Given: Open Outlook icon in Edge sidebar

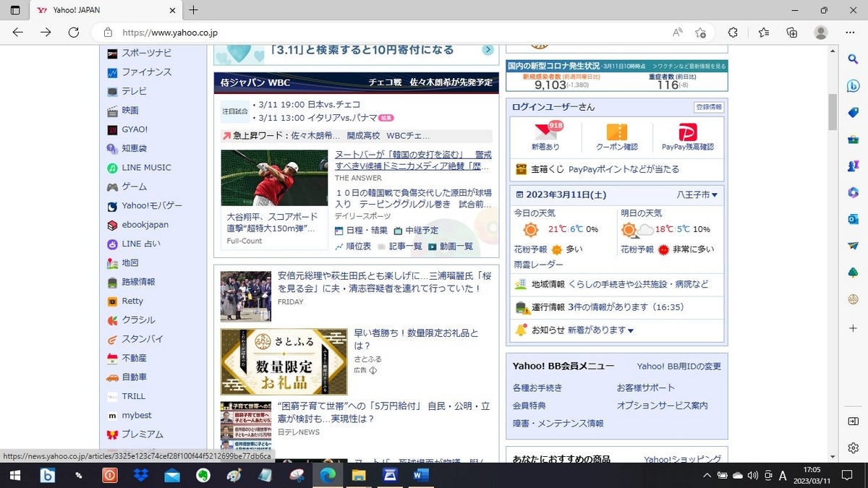Looking at the screenshot, I should pos(854,219).
